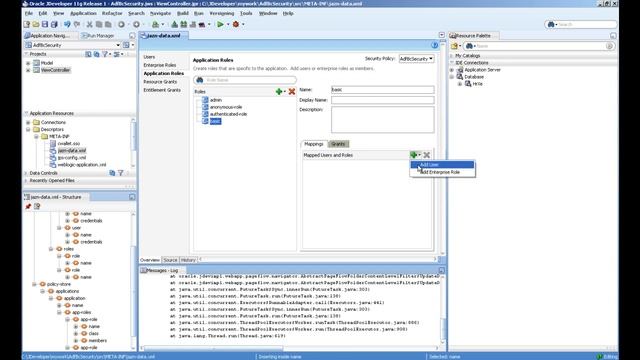Choose Add User from popup menu
The height and width of the screenshot is (360, 640).
tap(442, 164)
